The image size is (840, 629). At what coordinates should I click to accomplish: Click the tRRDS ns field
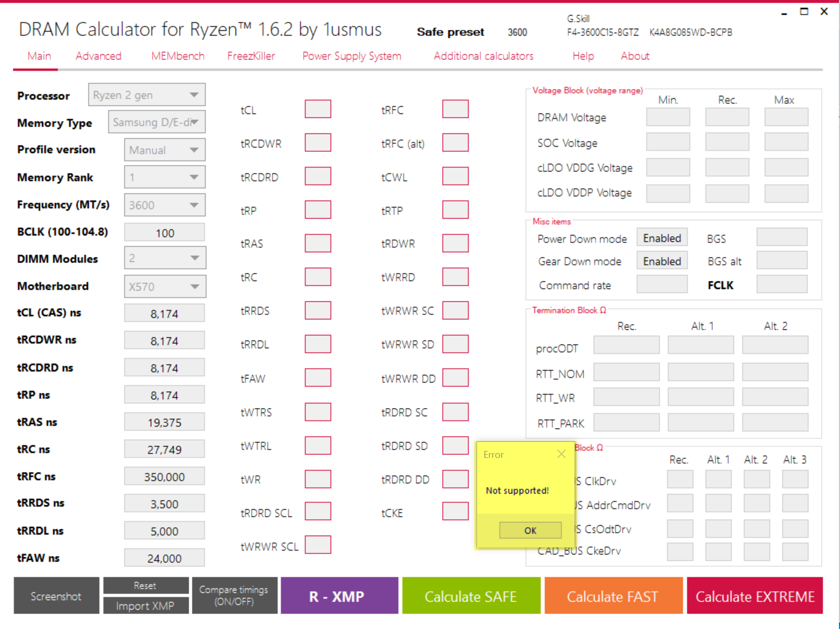tap(165, 504)
